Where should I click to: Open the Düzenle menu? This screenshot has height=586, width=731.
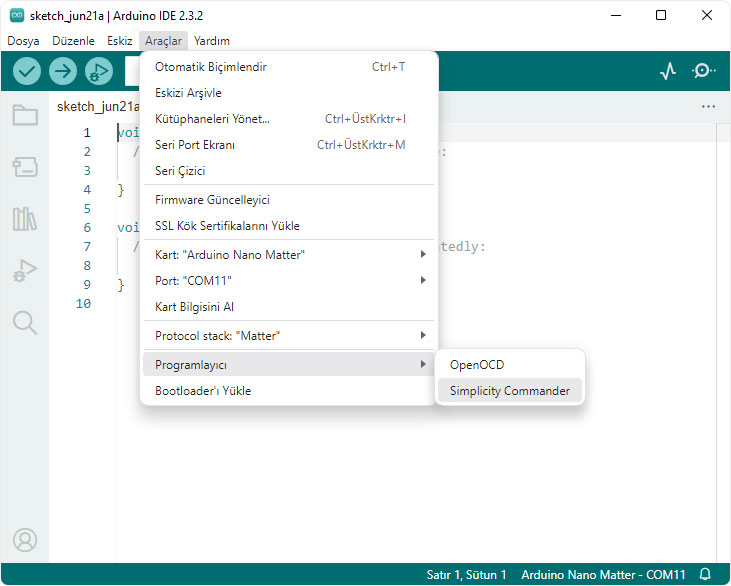click(73, 41)
